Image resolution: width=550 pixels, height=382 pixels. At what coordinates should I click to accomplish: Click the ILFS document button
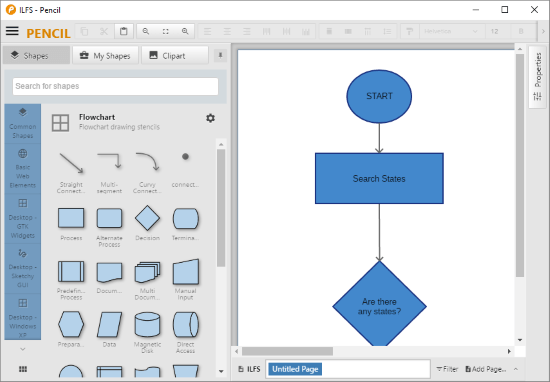[249, 369]
